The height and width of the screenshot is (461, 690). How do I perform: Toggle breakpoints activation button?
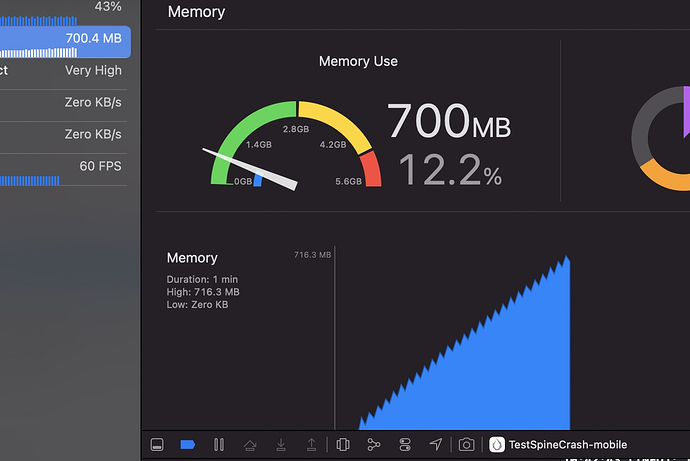click(x=188, y=445)
